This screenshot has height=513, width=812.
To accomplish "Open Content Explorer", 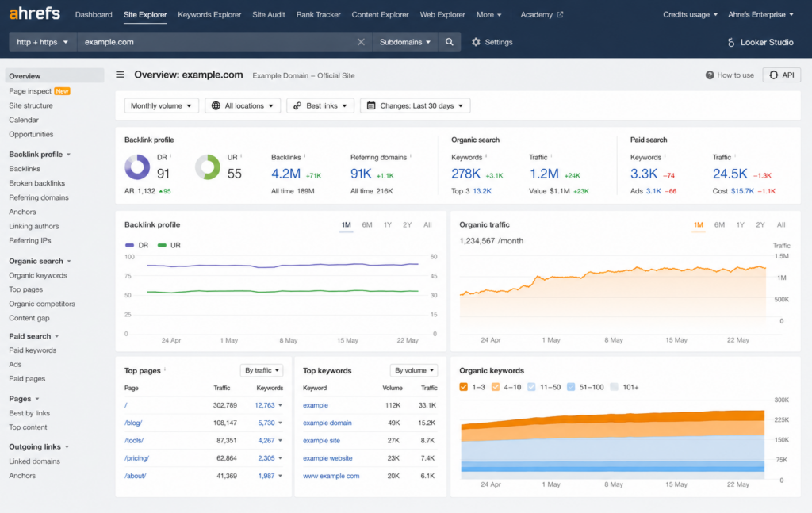I will pyautogui.click(x=380, y=14).
